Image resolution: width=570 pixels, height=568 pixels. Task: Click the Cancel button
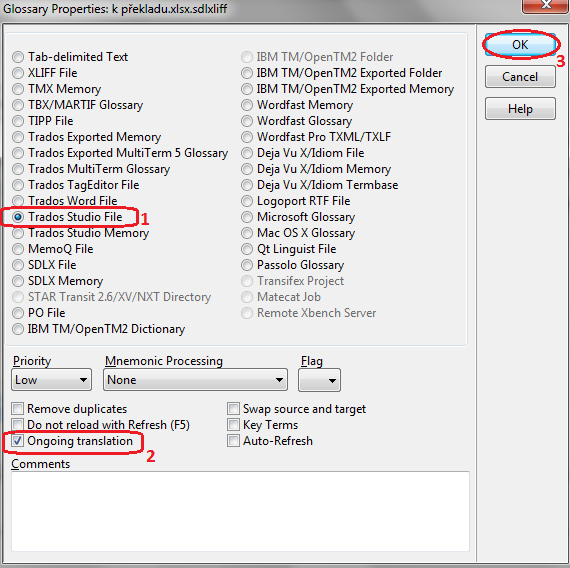(520, 77)
